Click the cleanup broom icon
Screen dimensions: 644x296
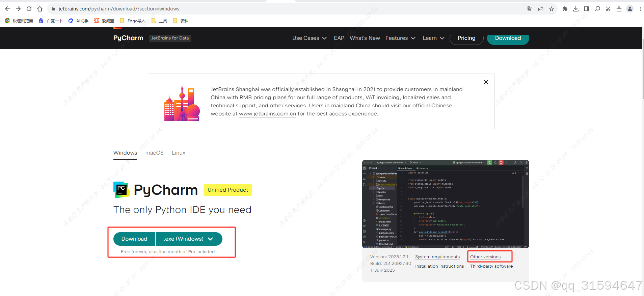pyautogui.click(x=619, y=9)
